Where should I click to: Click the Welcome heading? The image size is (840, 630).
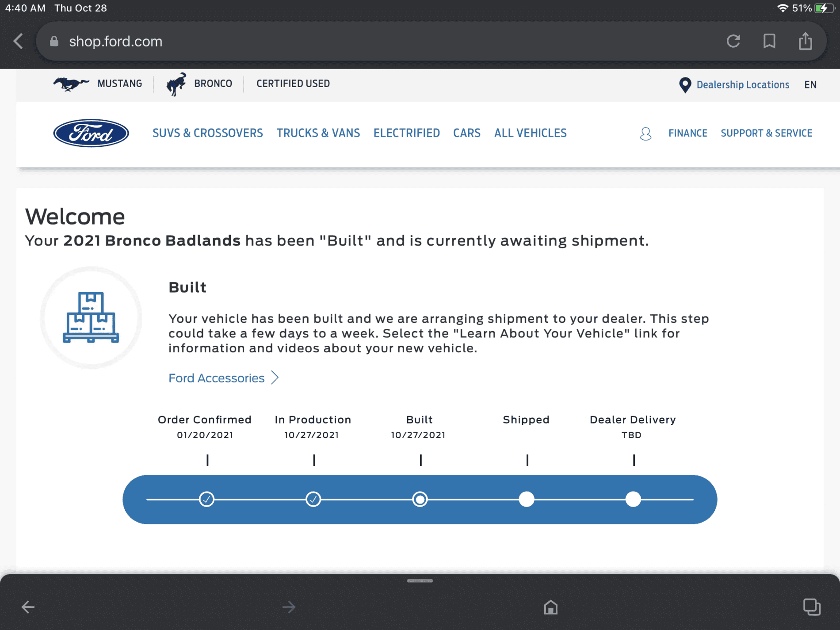click(75, 217)
